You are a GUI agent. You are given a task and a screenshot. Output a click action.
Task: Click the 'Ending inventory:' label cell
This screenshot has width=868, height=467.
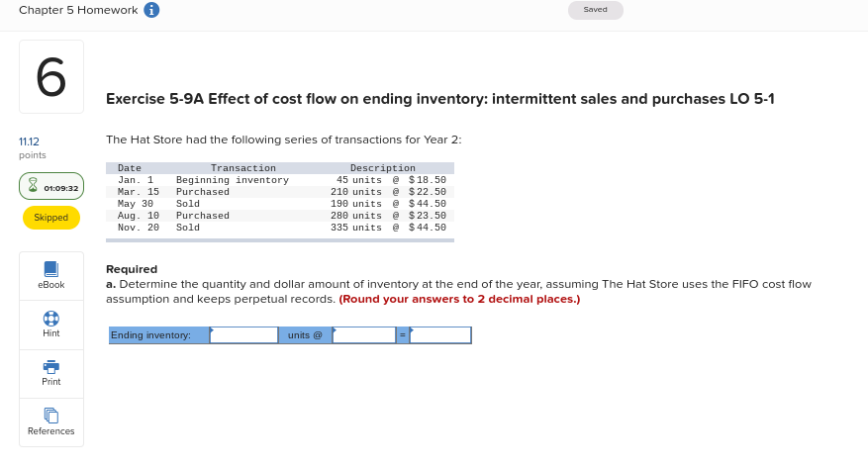coord(159,335)
